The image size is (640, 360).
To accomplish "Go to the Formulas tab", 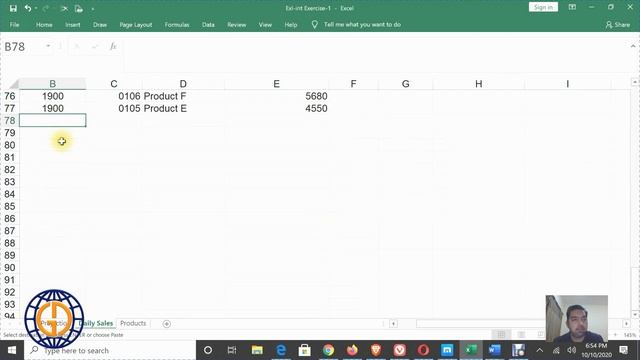I will click(x=177, y=24).
